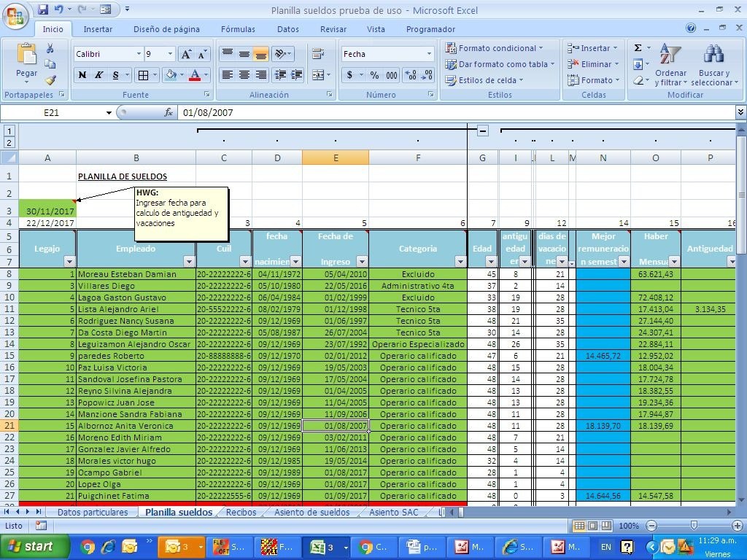Apply accounting currency format
747x560 pixels.
point(349,75)
